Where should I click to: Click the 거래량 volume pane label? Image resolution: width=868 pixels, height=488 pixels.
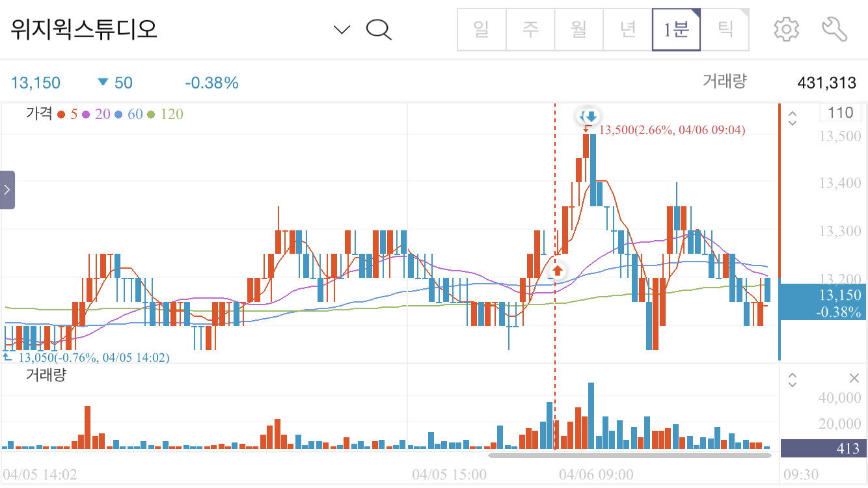(46, 375)
